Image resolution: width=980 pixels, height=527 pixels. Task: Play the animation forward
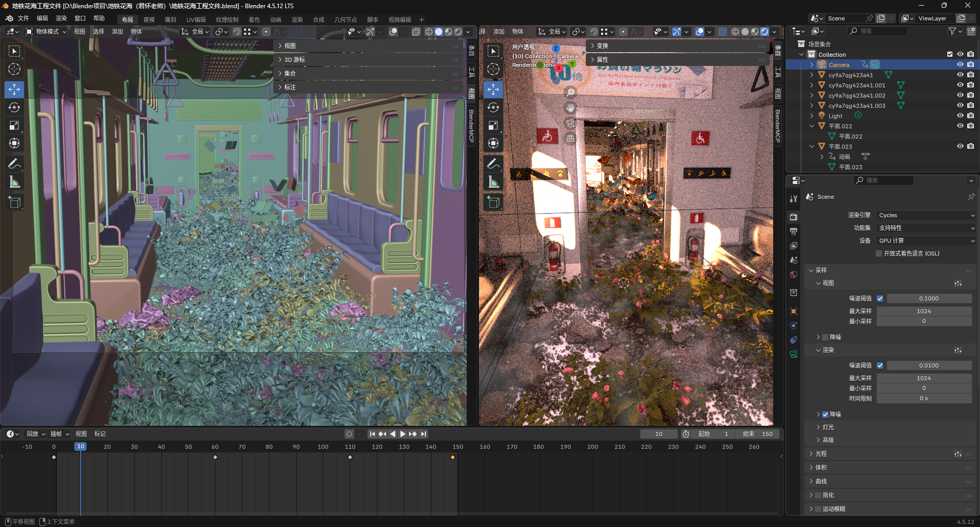(x=402, y=434)
